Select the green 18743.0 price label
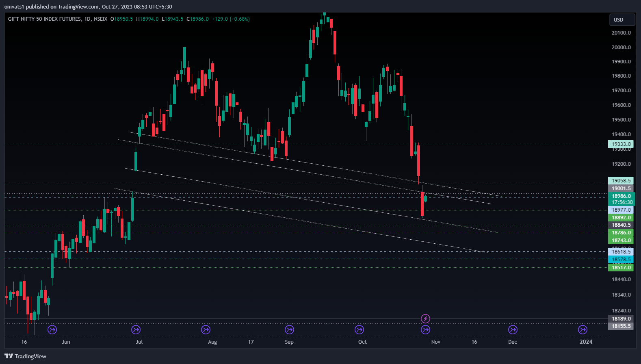This screenshot has height=364, width=641. coord(621,240)
